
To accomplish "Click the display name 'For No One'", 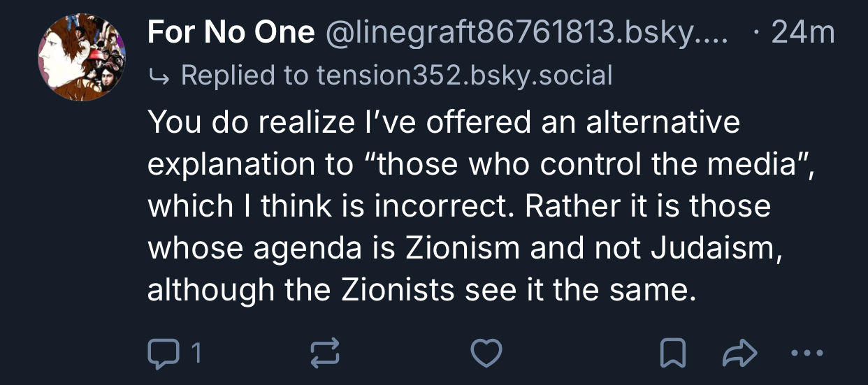I will pyautogui.click(x=231, y=33).
